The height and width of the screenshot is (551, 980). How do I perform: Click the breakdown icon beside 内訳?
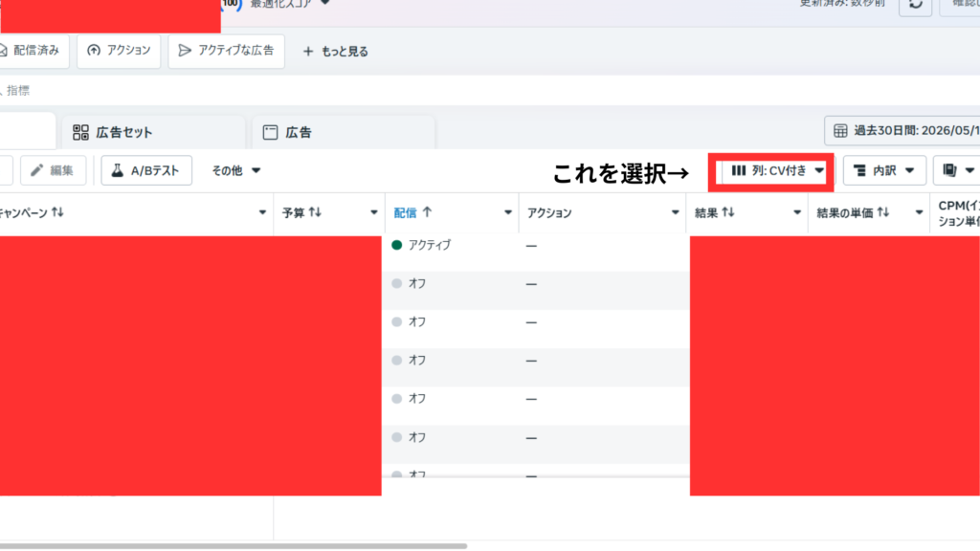pyautogui.click(x=860, y=170)
